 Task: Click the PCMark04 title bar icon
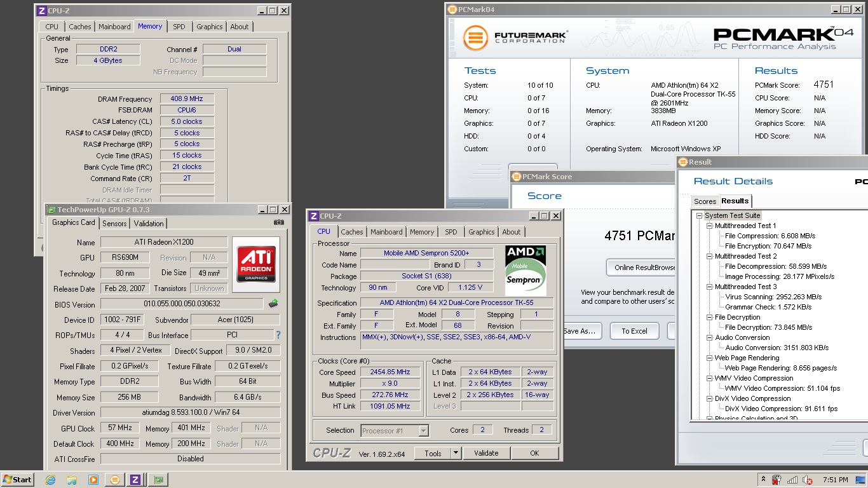[452, 10]
